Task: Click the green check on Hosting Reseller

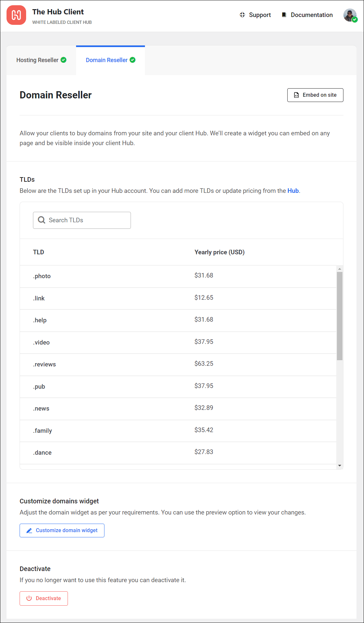Action: coord(64,60)
